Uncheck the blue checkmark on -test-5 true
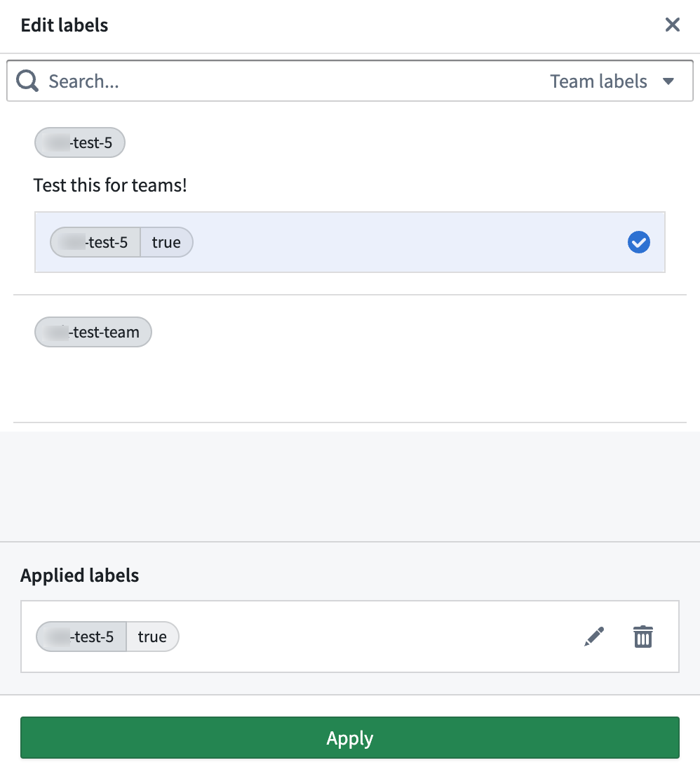Image resolution: width=700 pixels, height=779 pixels. pyautogui.click(x=638, y=242)
